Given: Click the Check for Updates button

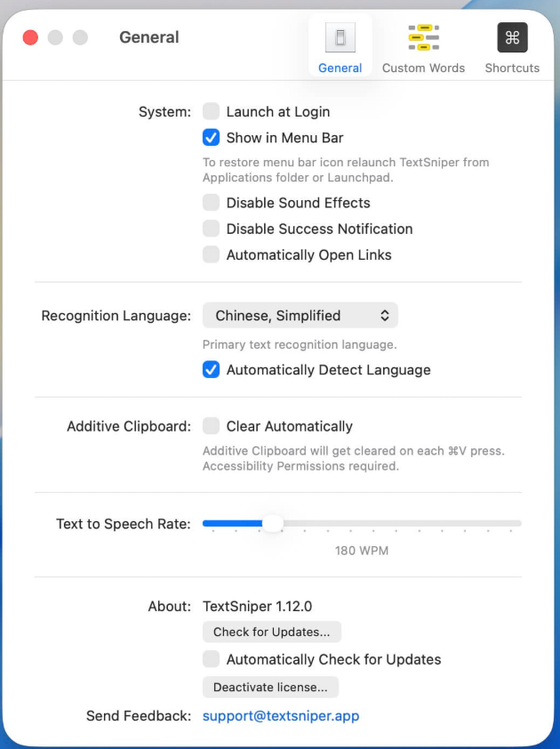Looking at the screenshot, I should click(x=271, y=632).
